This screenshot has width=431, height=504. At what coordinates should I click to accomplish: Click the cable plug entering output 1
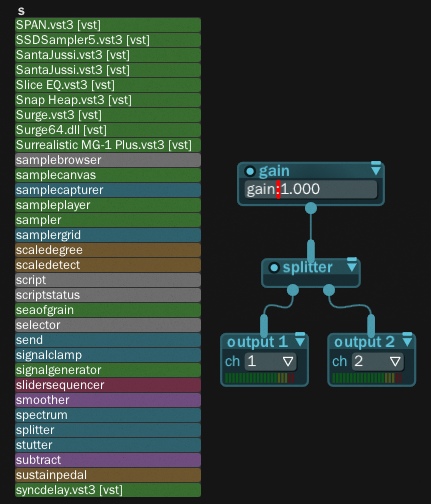click(264, 325)
